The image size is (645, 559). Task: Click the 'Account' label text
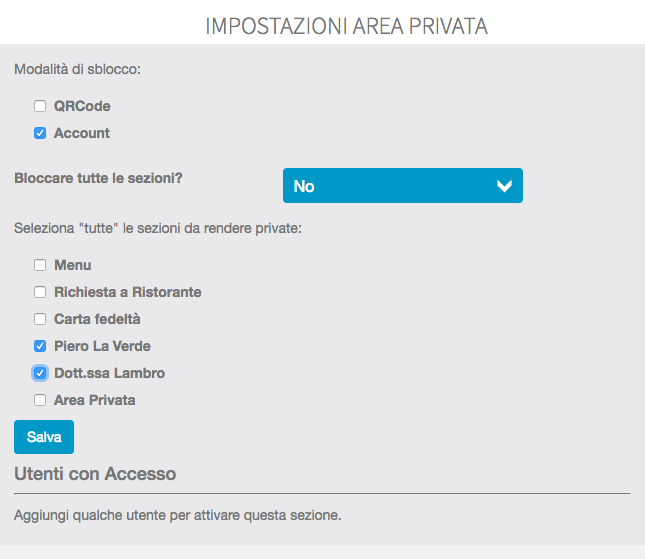[x=82, y=133]
